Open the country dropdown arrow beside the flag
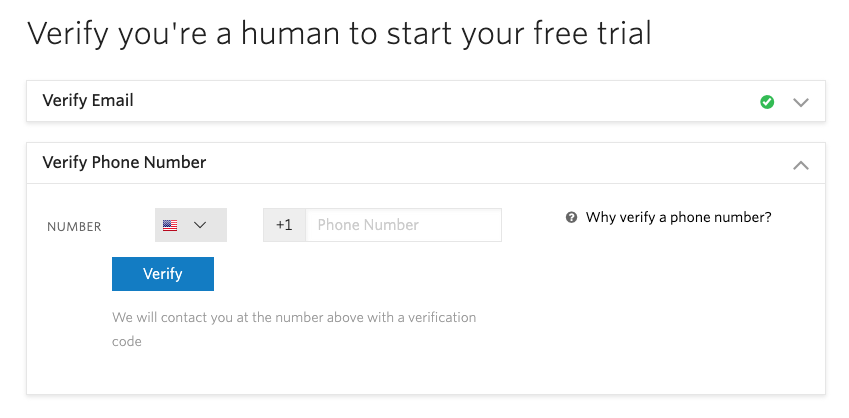Viewport: 849px width, 418px height. pyautogui.click(x=199, y=226)
